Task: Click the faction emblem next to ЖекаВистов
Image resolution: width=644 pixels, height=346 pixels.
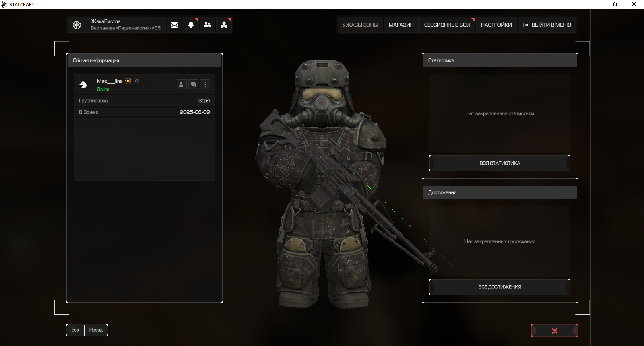Action: click(77, 25)
